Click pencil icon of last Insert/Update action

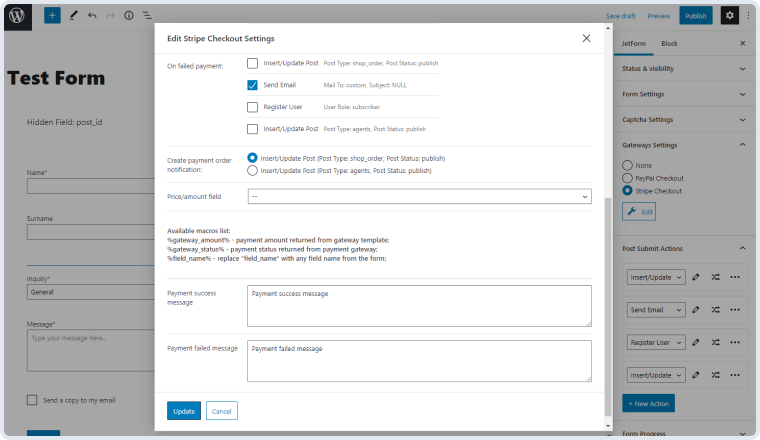pyautogui.click(x=696, y=375)
